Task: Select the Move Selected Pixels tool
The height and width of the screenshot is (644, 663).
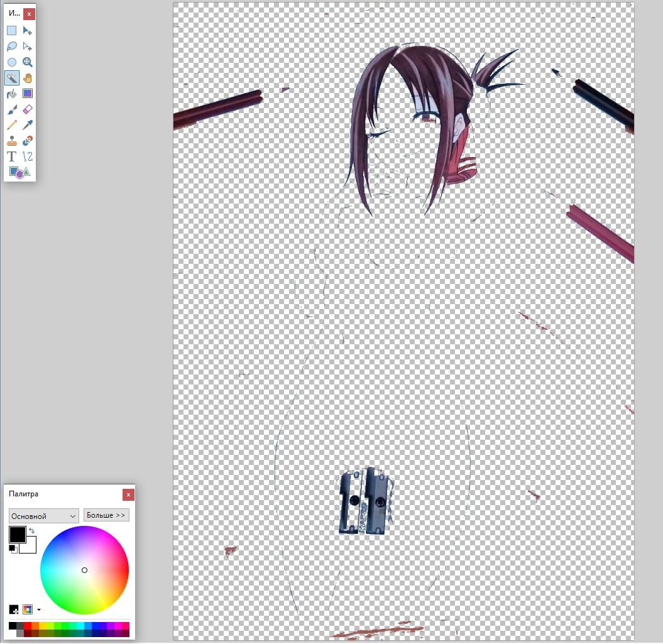Action: pyautogui.click(x=28, y=30)
